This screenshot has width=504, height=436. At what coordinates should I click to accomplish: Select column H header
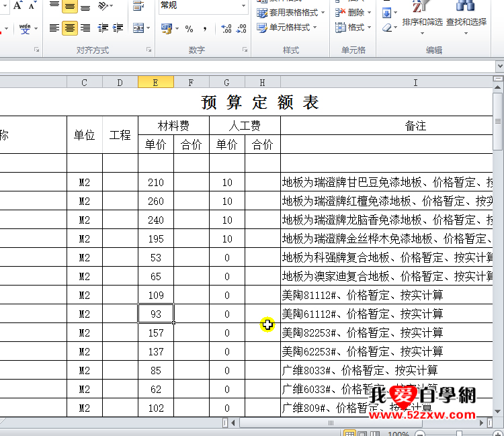263,83
